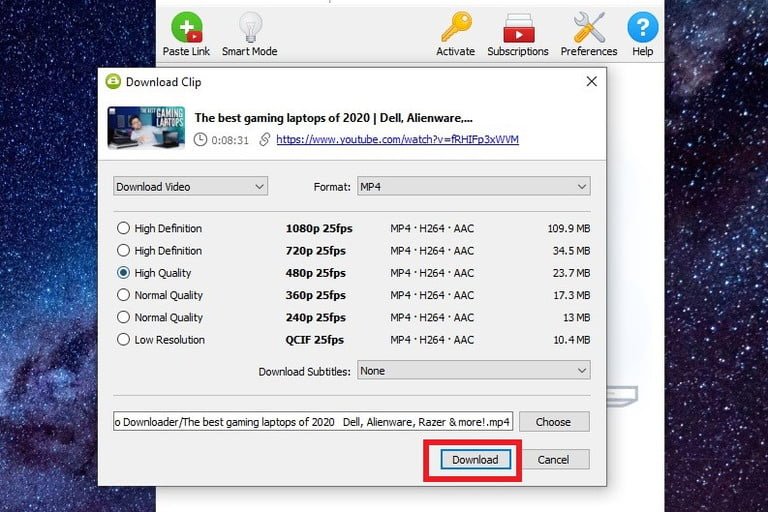Viewport: 768px width, 512px height.
Task: Click the output file path field
Action: [313, 422]
